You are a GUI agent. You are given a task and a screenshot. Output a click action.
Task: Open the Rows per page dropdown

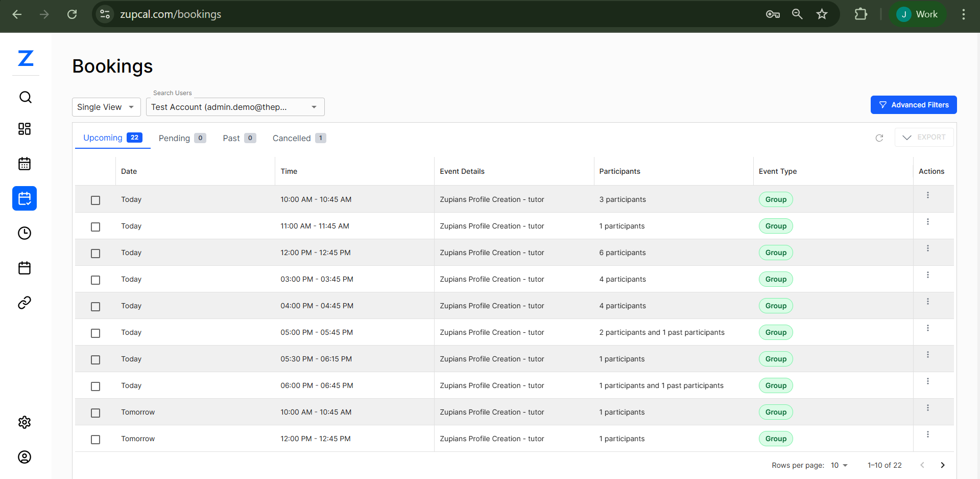(x=838, y=465)
